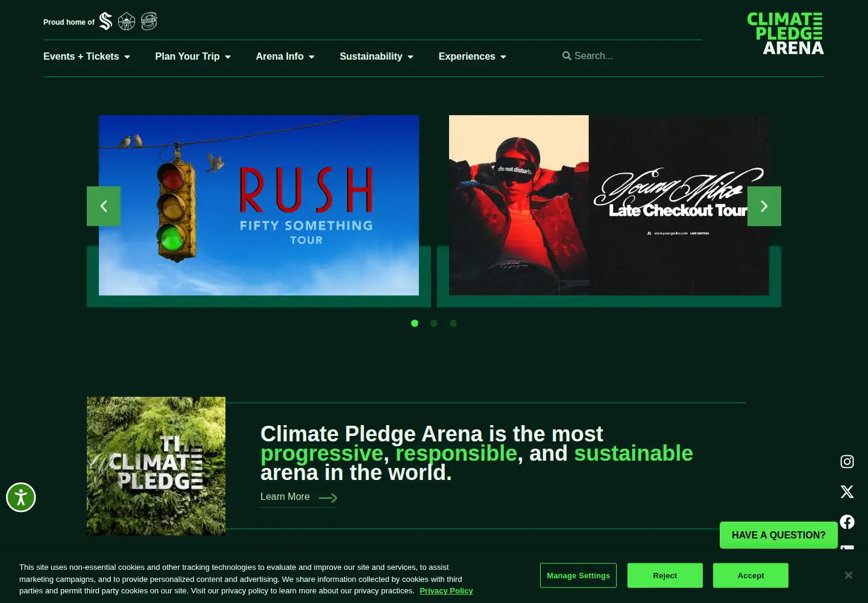Open the Privacy Policy link
Screen dimensions: 868x603
click(446, 591)
